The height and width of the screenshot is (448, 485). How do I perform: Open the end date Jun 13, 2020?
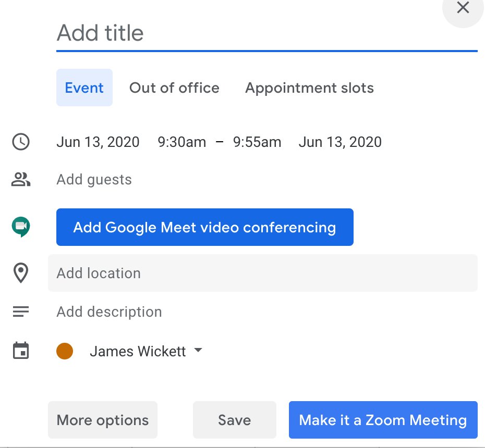tap(340, 142)
